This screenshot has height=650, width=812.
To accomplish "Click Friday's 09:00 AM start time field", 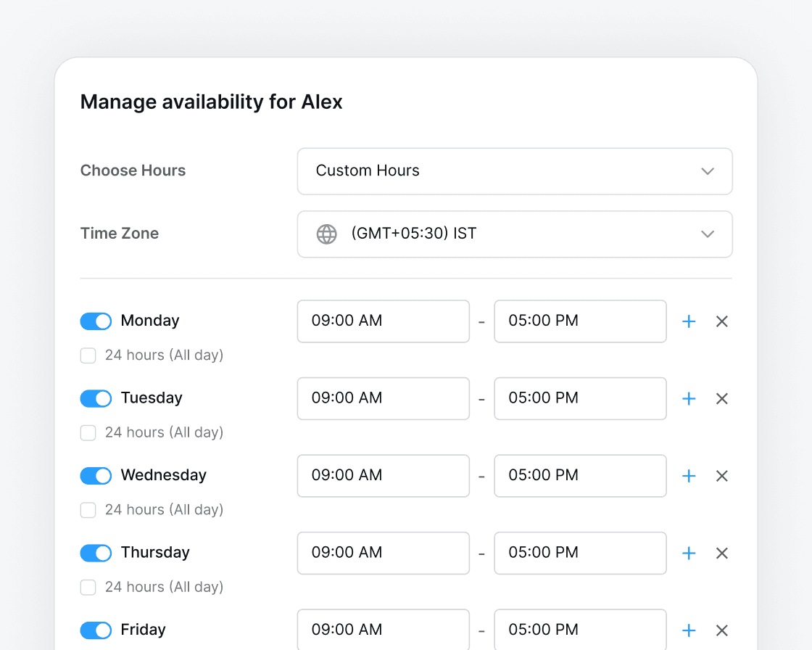I will 383,630.
